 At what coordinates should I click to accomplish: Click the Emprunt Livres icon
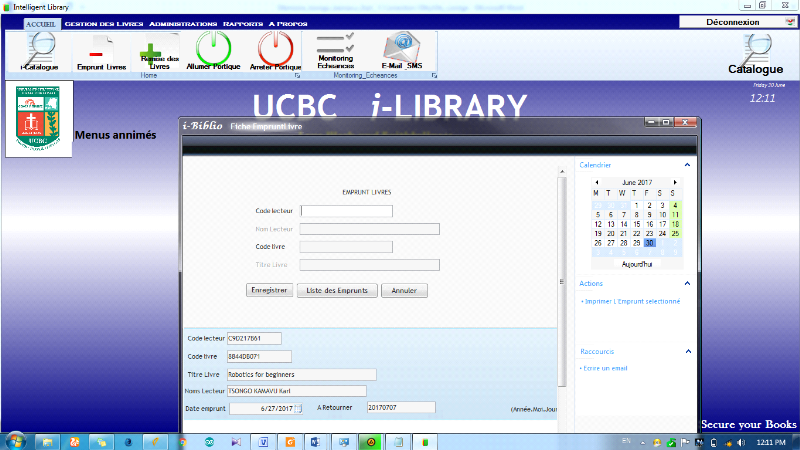pos(102,52)
